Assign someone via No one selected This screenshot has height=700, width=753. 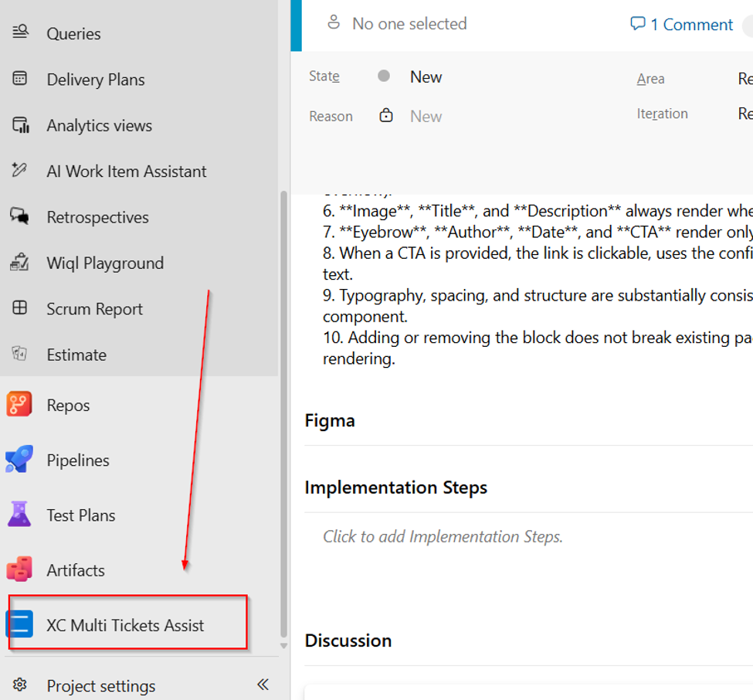pos(409,23)
